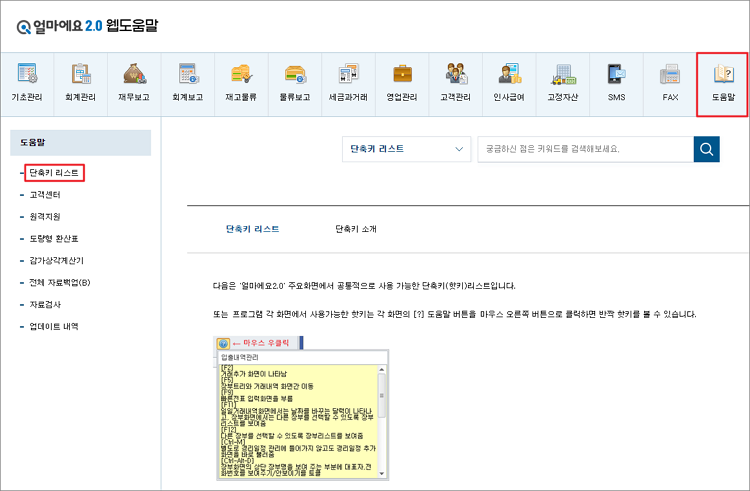This screenshot has height=491, width=750.
Task: Click the hotkey tooltip example image
Action: pyautogui.click(x=301, y=408)
